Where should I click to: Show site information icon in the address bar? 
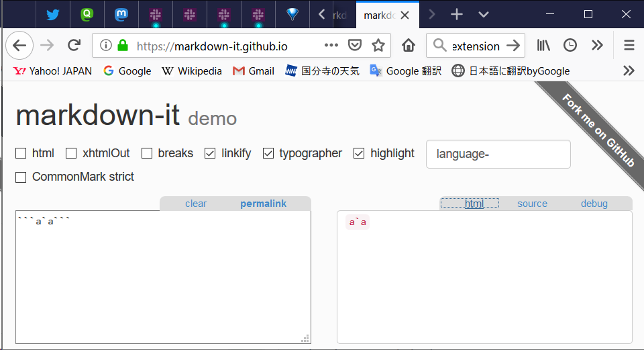[x=105, y=45]
